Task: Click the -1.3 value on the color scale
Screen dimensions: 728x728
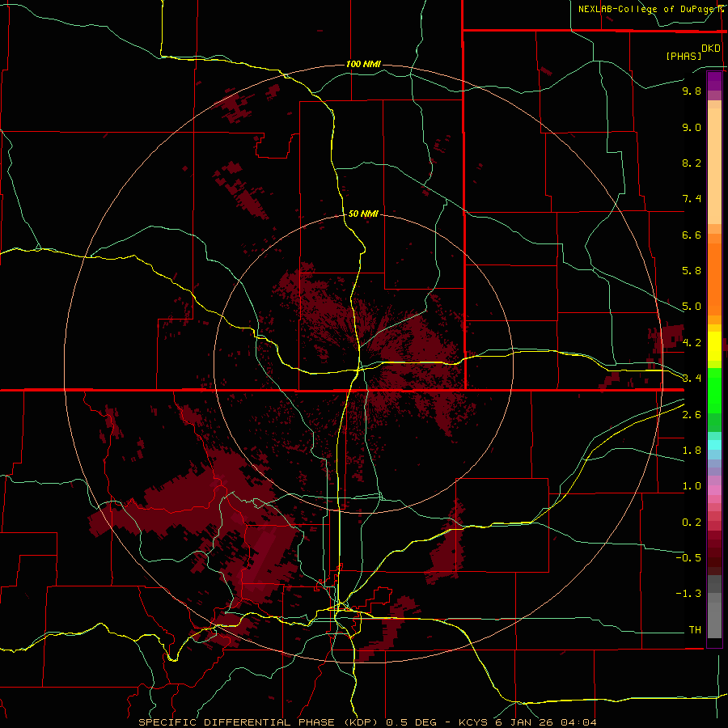Action: tap(688, 594)
